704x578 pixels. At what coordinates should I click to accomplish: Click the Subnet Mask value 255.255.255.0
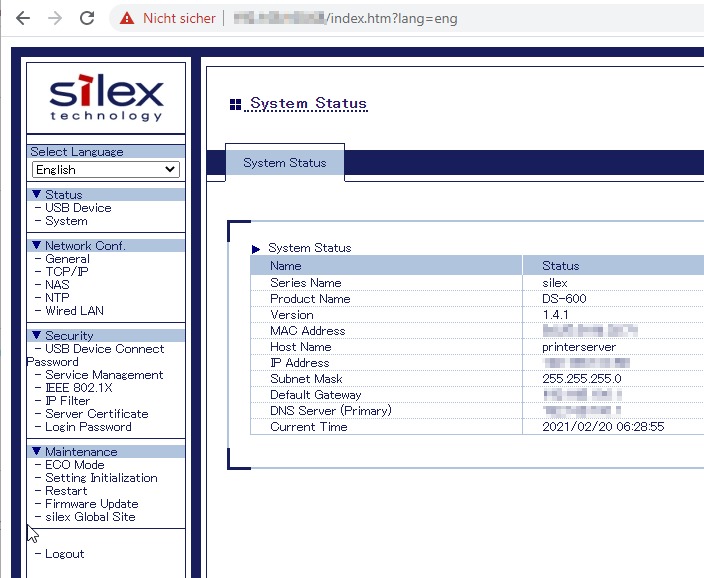582,379
